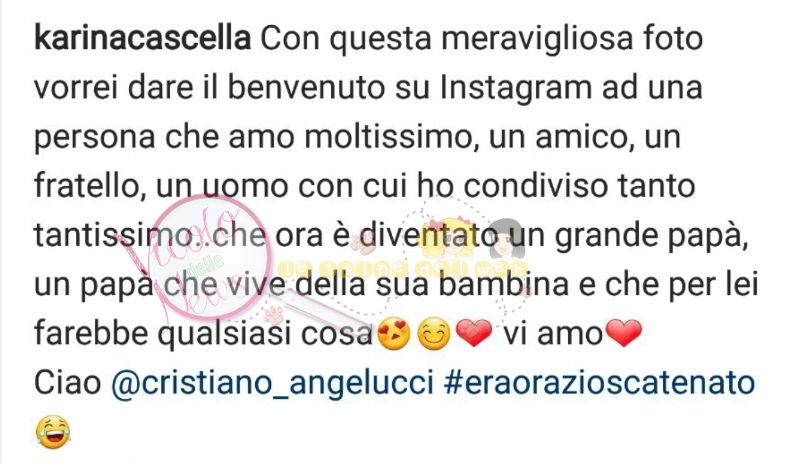Click the red heart before vi amo
This screenshot has height=463, width=806.
pyautogui.click(x=474, y=333)
